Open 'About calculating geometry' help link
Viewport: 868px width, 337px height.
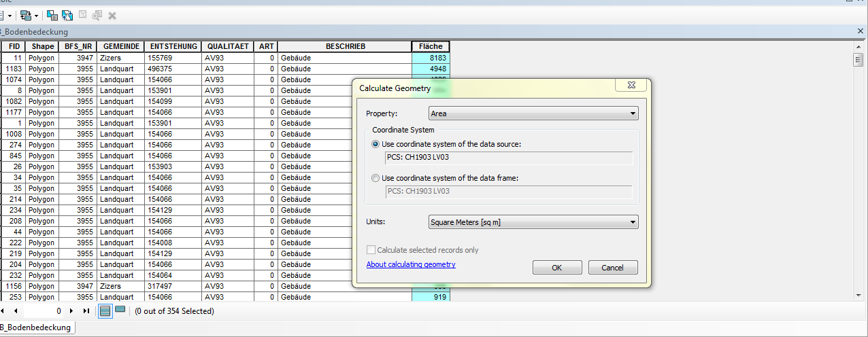click(x=411, y=264)
